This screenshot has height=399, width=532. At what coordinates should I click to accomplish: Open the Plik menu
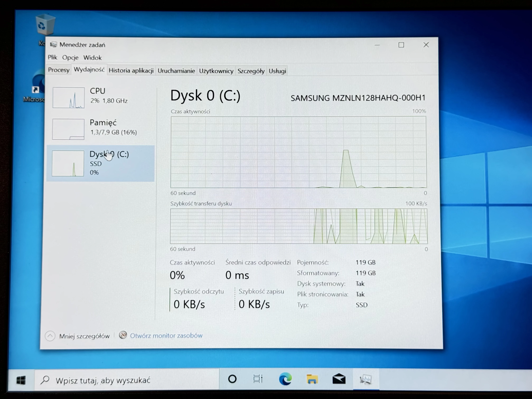click(x=52, y=57)
